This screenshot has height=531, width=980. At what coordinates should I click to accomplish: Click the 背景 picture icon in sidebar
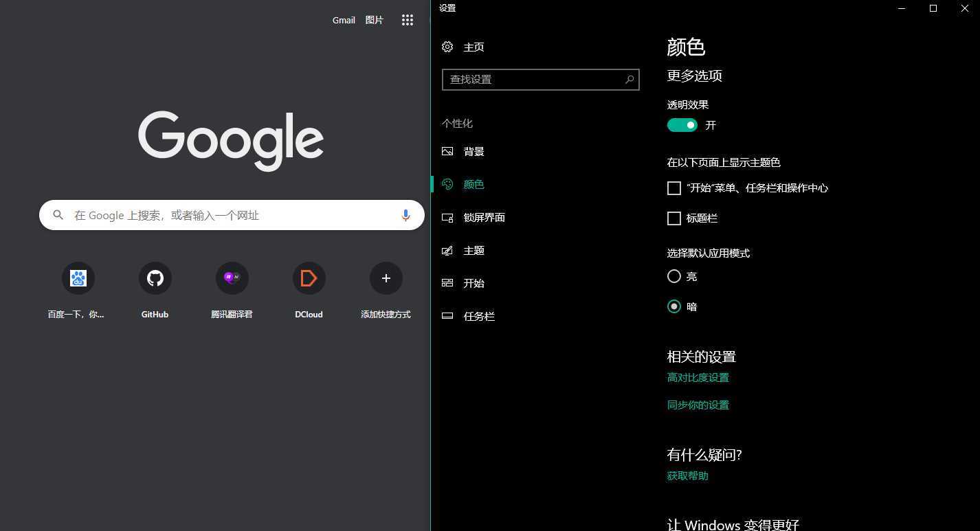(x=447, y=151)
